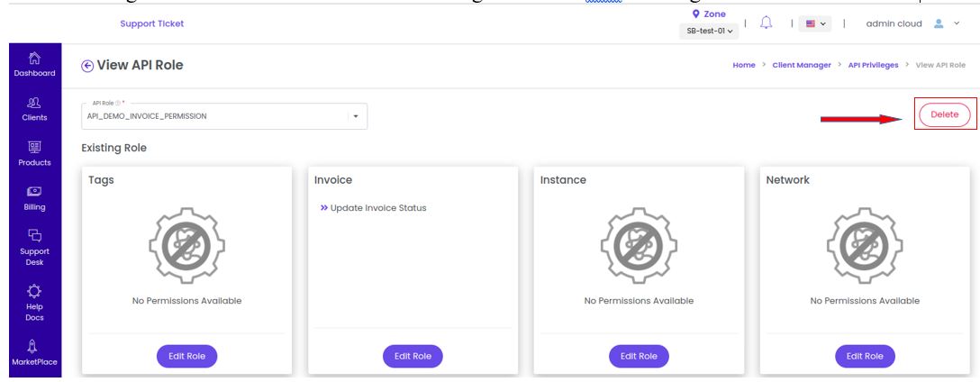
Task: Open the Zone SB-test-01 dropdown
Action: 709,31
